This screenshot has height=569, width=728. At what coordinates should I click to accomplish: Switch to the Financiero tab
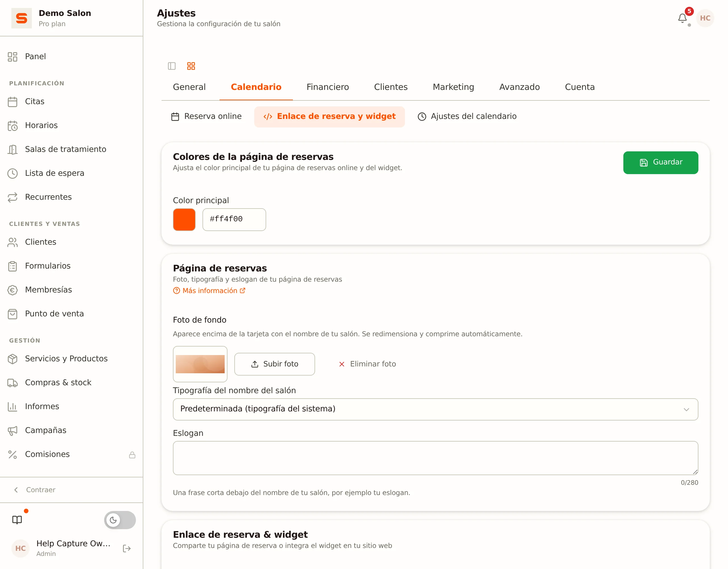(x=328, y=87)
